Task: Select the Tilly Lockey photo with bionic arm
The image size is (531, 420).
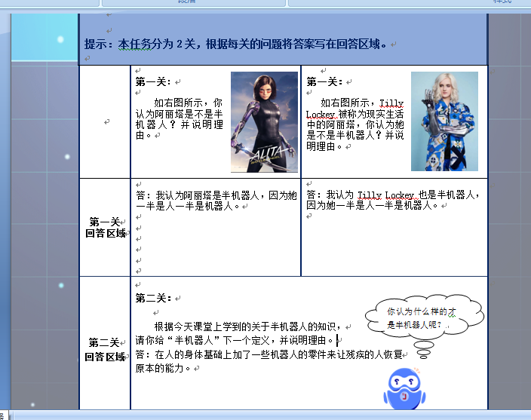Action: (444, 121)
